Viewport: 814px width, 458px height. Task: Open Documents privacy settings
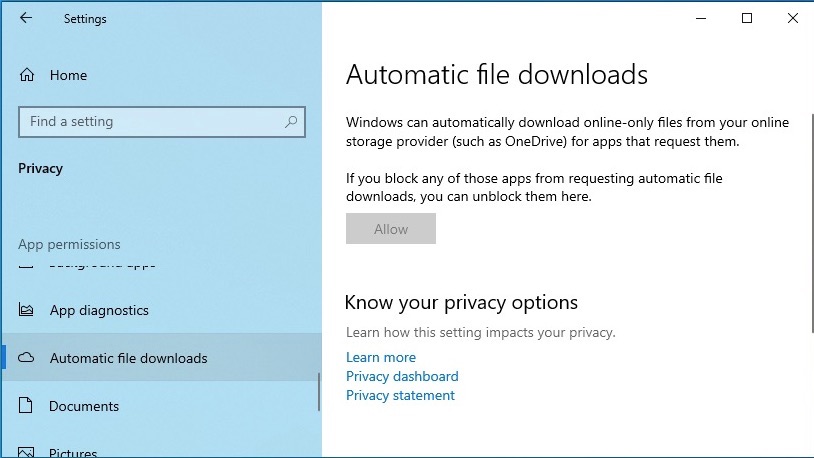84,406
